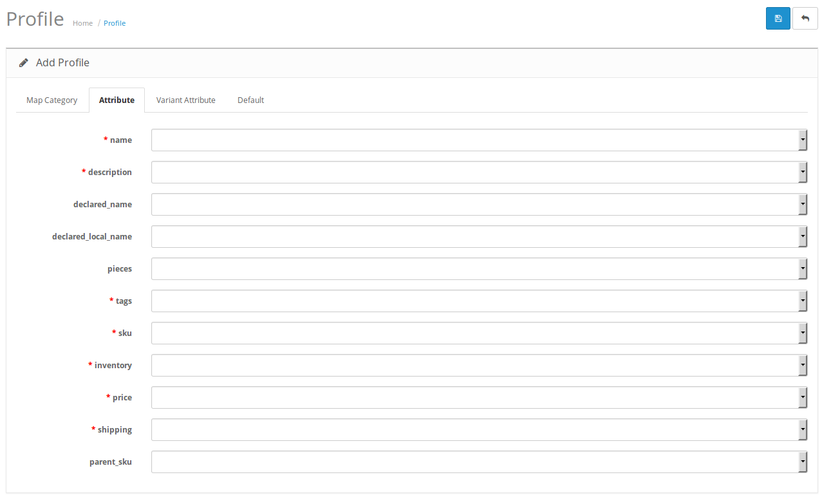
Task: Expand the description attribute dropdown
Action: [x=479, y=172]
